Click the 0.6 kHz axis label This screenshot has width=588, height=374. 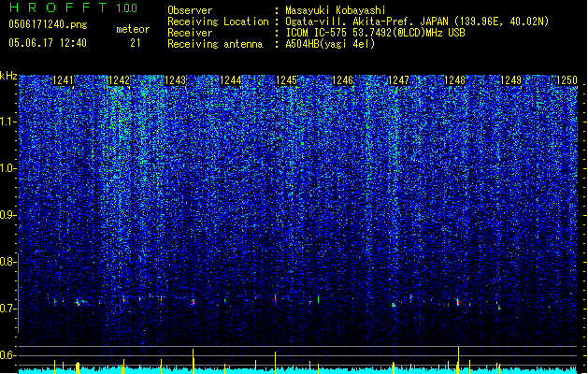(x=8, y=355)
